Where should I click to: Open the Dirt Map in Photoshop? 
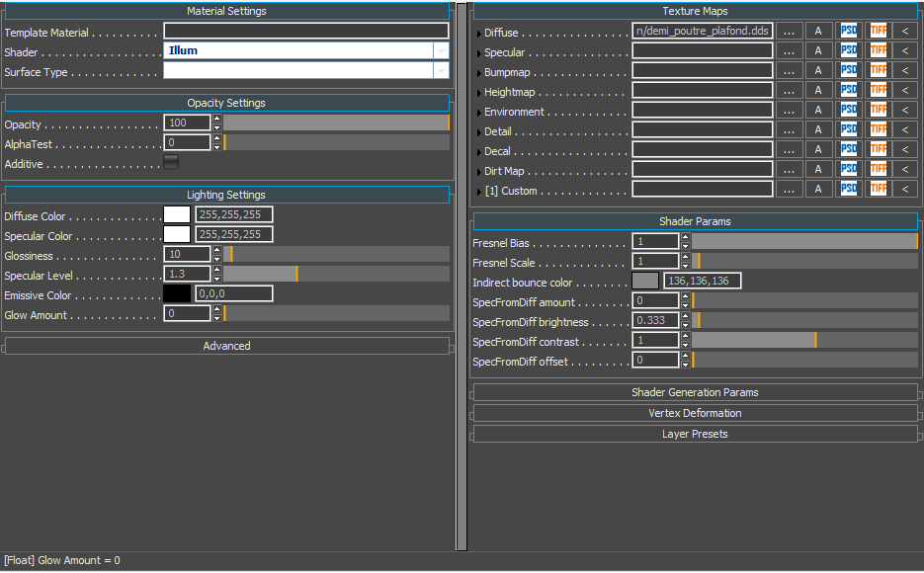point(848,170)
